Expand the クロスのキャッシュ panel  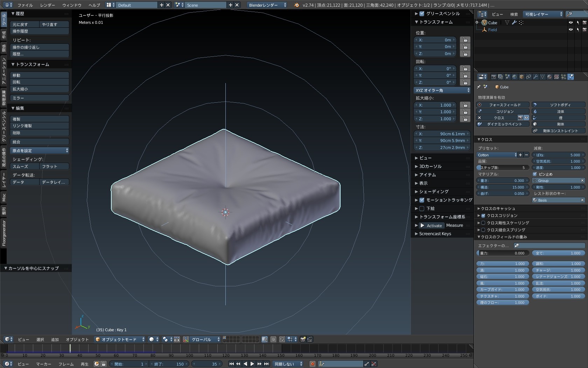pyautogui.click(x=498, y=209)
